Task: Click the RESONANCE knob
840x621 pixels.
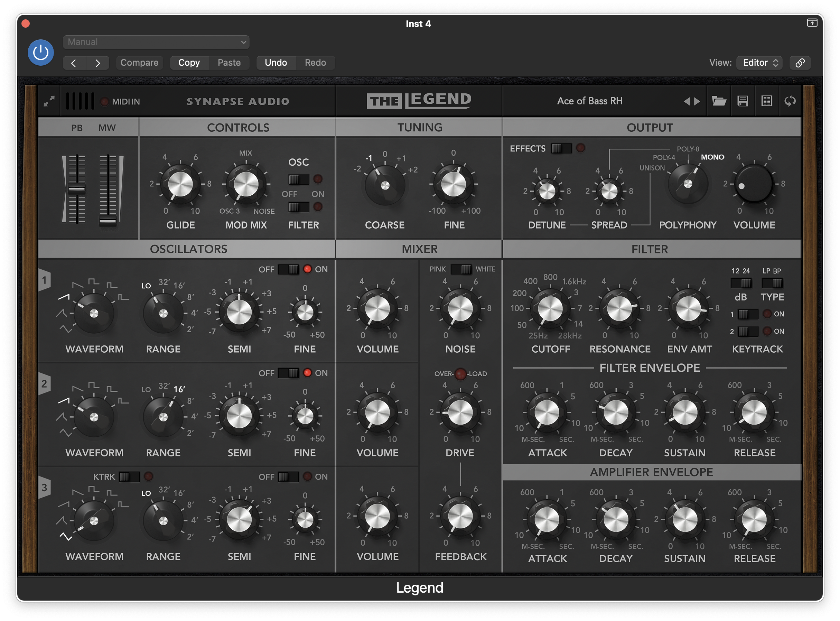Action: click(619, 309)
